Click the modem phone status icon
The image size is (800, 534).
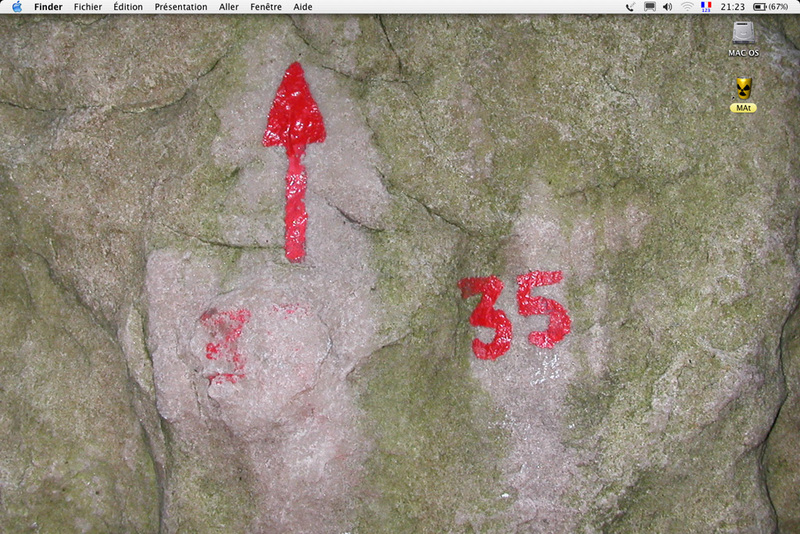(631, 7)
